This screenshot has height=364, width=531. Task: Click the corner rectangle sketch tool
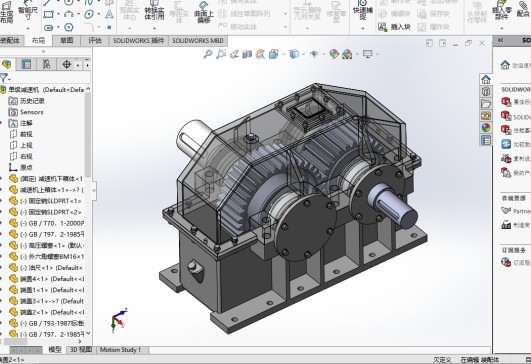(x=48, y=14)
